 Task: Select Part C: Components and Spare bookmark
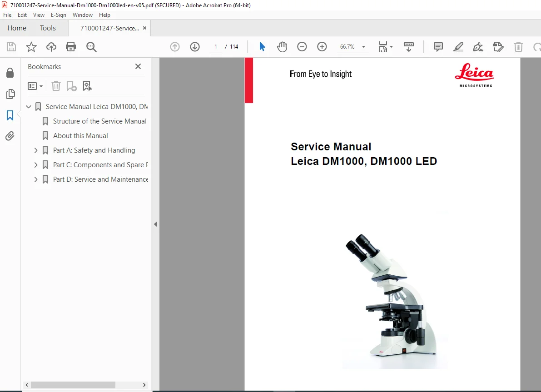(x=100, y=164)
